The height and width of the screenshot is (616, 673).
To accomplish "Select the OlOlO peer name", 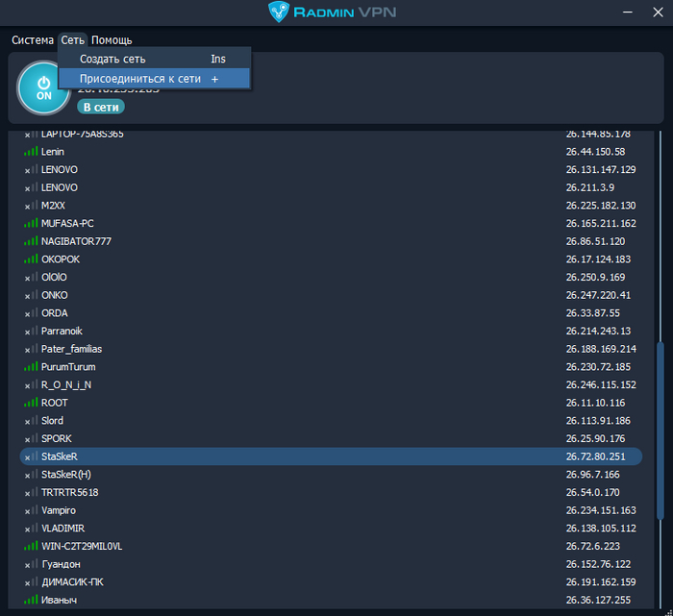I will coord(54,277).
